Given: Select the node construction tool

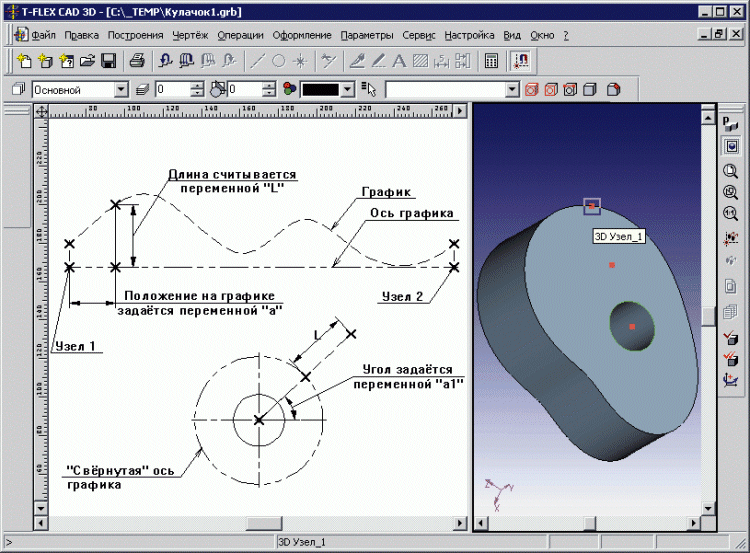Looking at the screenshot, I should click(x=300, y=61).
